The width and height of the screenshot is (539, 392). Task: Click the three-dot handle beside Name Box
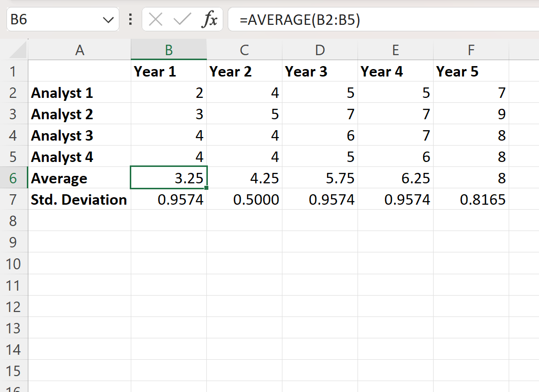click(130, 19)
